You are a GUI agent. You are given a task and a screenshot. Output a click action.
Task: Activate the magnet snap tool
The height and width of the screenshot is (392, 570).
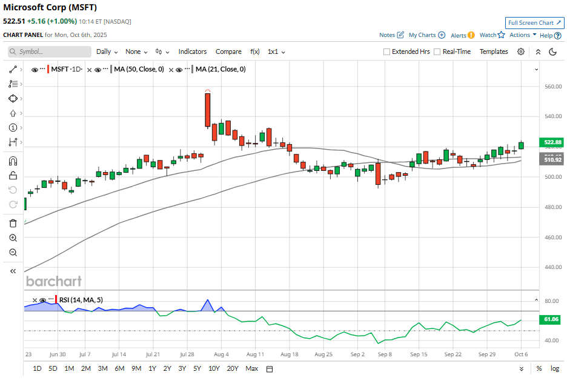click(13, 161)
